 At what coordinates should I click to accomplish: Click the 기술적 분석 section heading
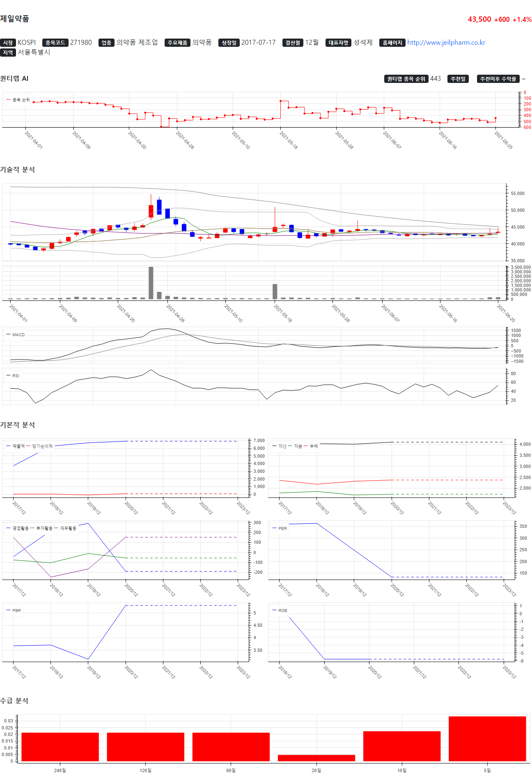pyautogui.click(x=18, y=170)
